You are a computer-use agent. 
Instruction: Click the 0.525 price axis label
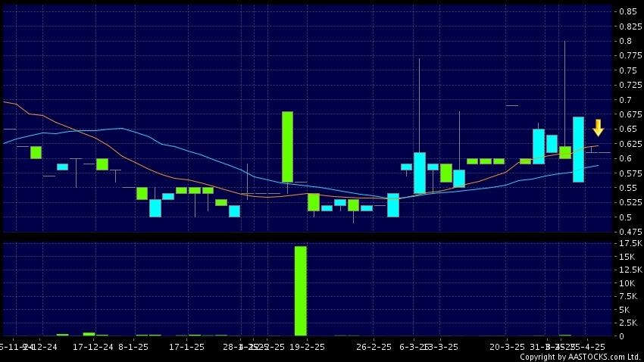tap(630, 202)
